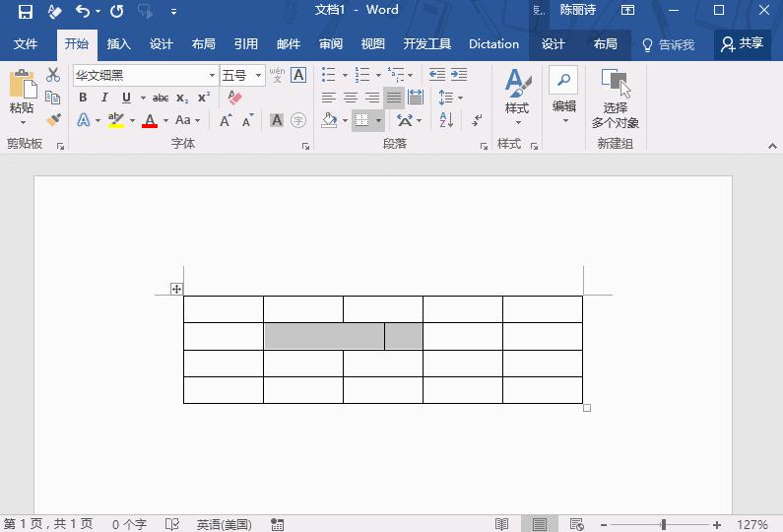The height and width of the screenshot is (532, 783).
Task: Toggle Subscript formatting
Action: pyautogui.click(x=182, y=98)
